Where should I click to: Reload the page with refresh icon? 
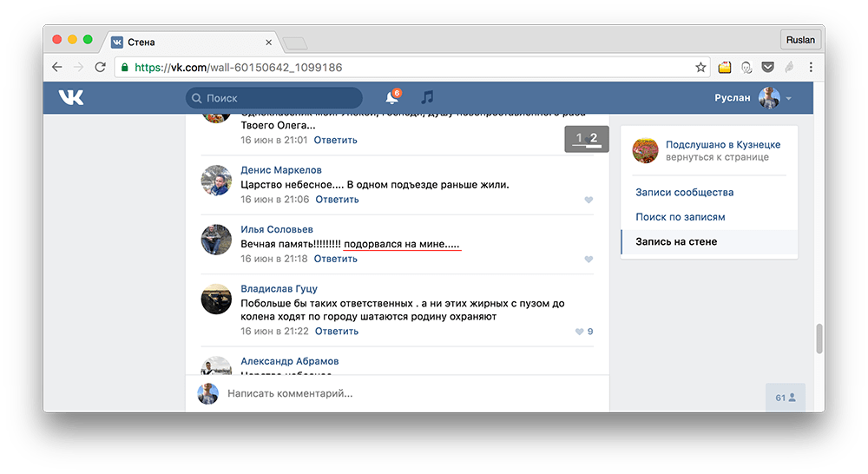100,67
